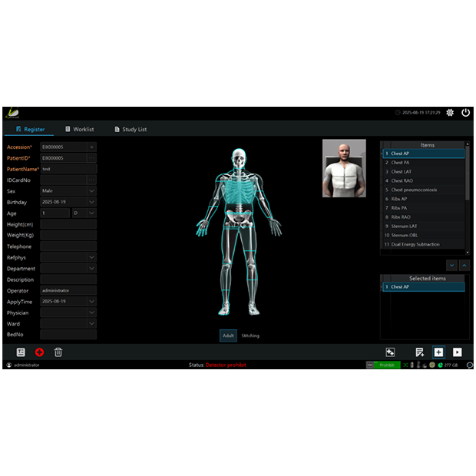Click the power shutdown icon
The height and width of the screenshot is (476, 476).
(x=465, y=113)
